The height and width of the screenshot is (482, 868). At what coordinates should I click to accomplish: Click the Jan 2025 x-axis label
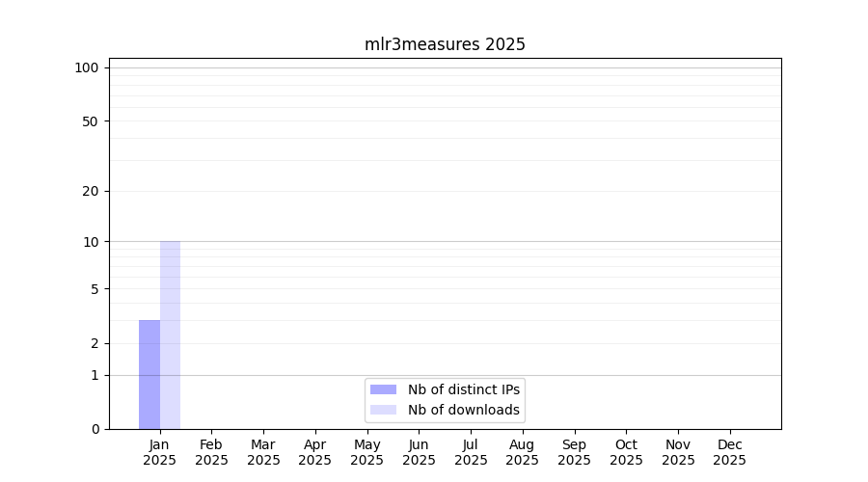coord(160,452)
